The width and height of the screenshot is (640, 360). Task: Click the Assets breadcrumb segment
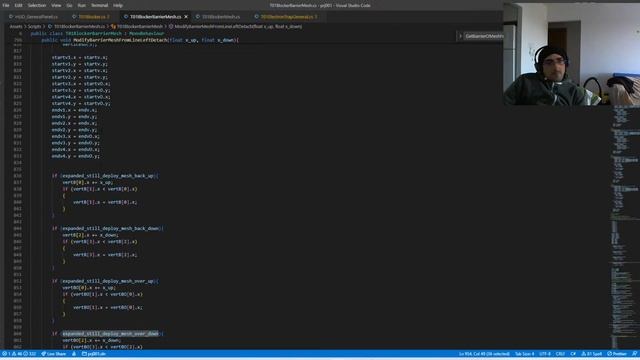pos(16,27)
